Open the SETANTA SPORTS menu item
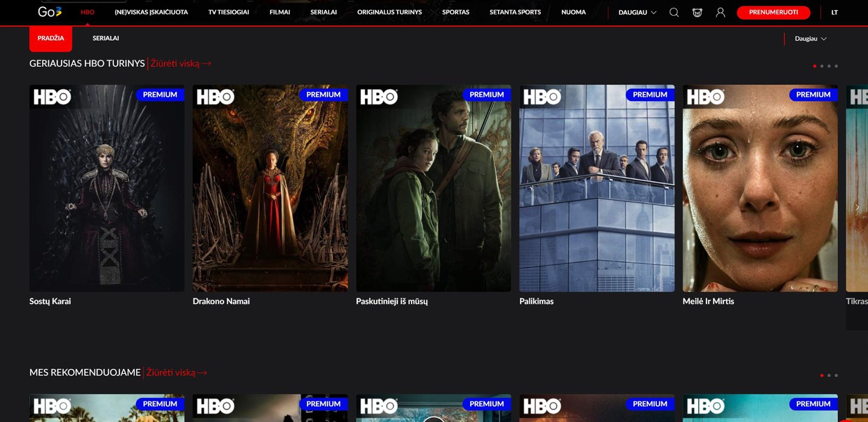 (515, 13)
